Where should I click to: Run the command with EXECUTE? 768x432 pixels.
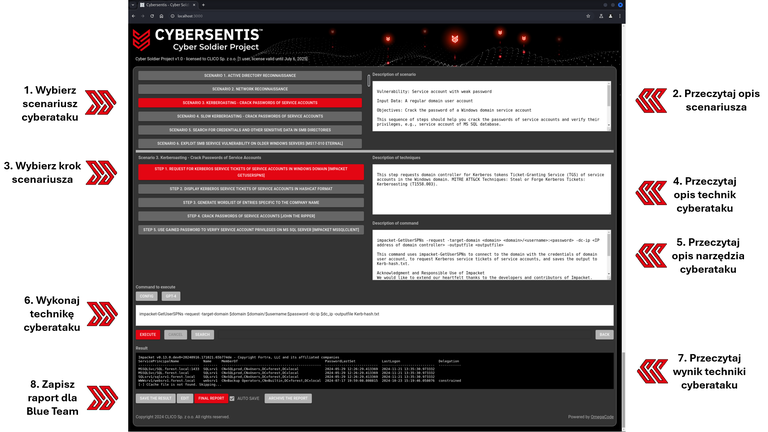click(148, 335)
